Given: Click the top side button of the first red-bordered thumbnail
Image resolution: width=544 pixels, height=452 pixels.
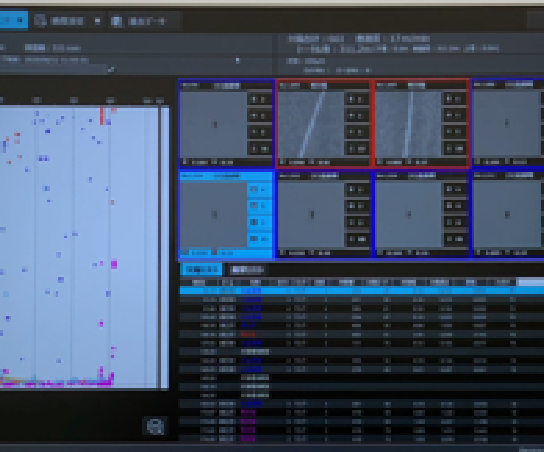Looking at the screenshot, I should tap(357, 100).
